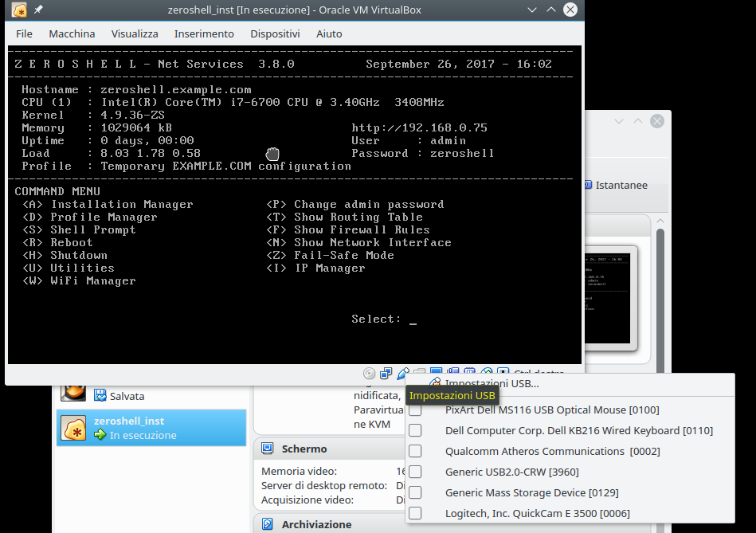Click the 'Acquisizione video:' label

tap(307, 500)
